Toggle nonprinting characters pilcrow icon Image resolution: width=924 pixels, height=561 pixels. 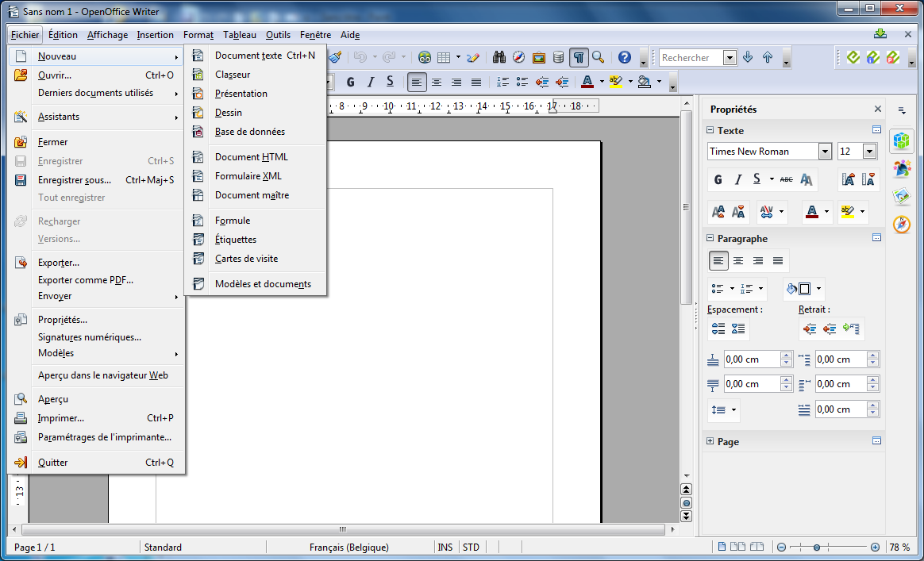click(579, 57)
